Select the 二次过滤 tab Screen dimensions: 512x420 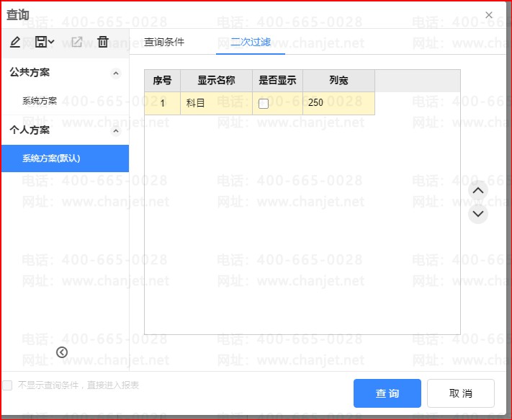tap(251, 42)
